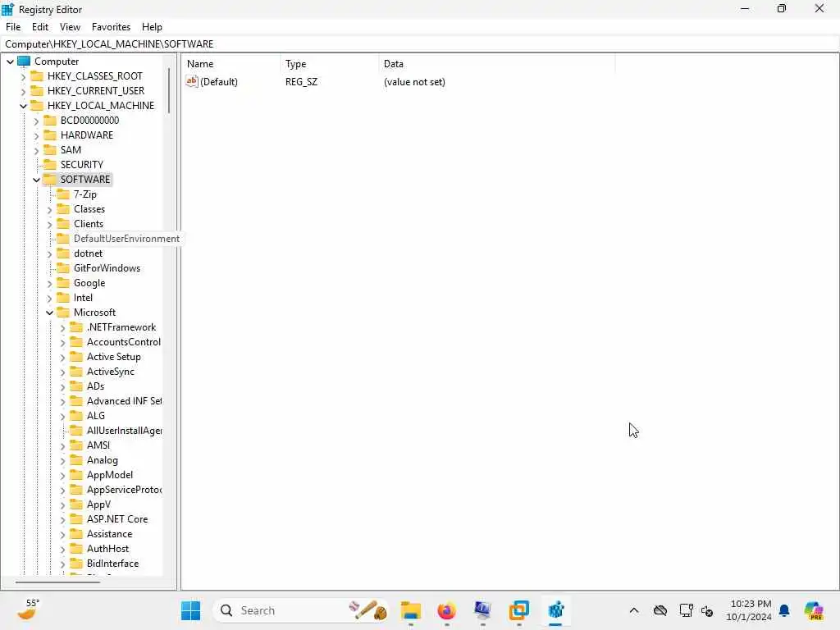The height and width of the screenshot is (630, 840).
Task: Expand HKEY_CLASSES_ROOT arrow
Action: point(23,76)
